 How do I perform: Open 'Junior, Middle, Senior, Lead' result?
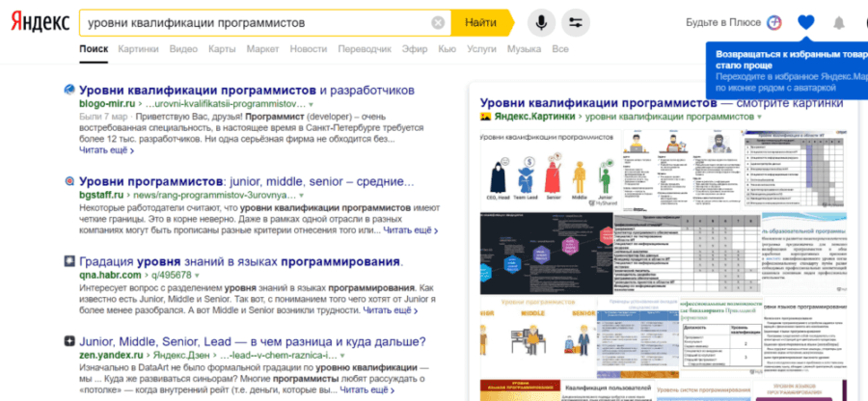(x=253, y=341)
